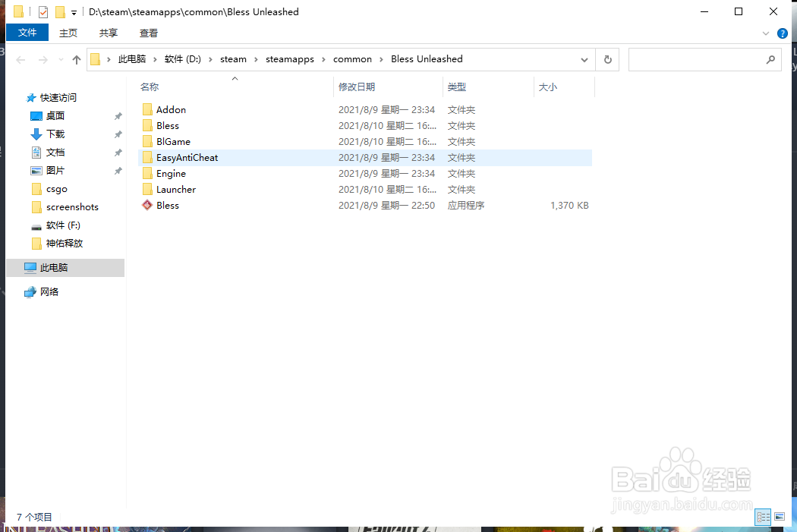Open the 主页 Home ribbon tab
This screenshot has width=797, height=532.
(x=68, y=33)
